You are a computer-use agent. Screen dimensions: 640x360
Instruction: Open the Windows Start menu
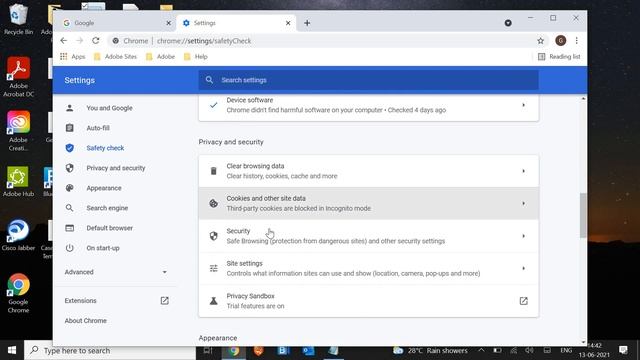pyautogui.click(x=12, y=350)
